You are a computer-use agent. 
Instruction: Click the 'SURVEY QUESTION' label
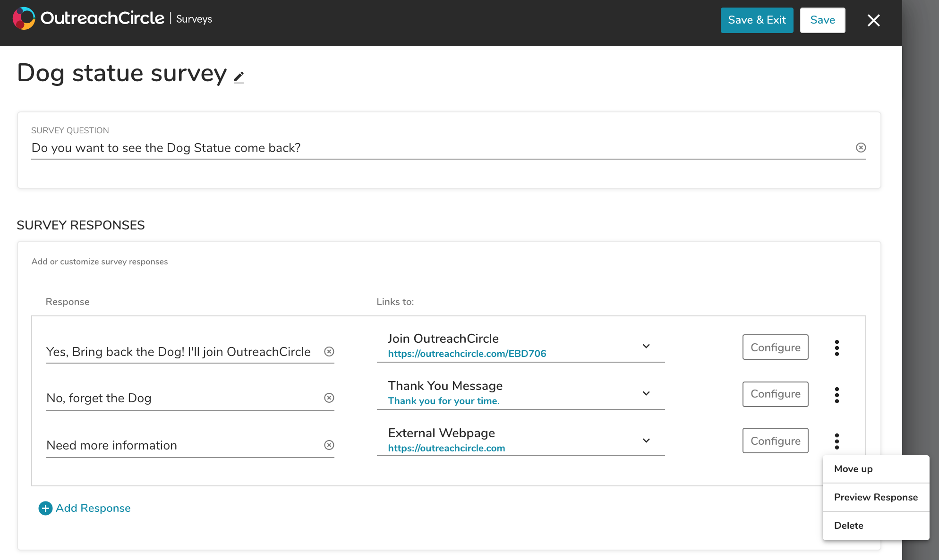70,130
